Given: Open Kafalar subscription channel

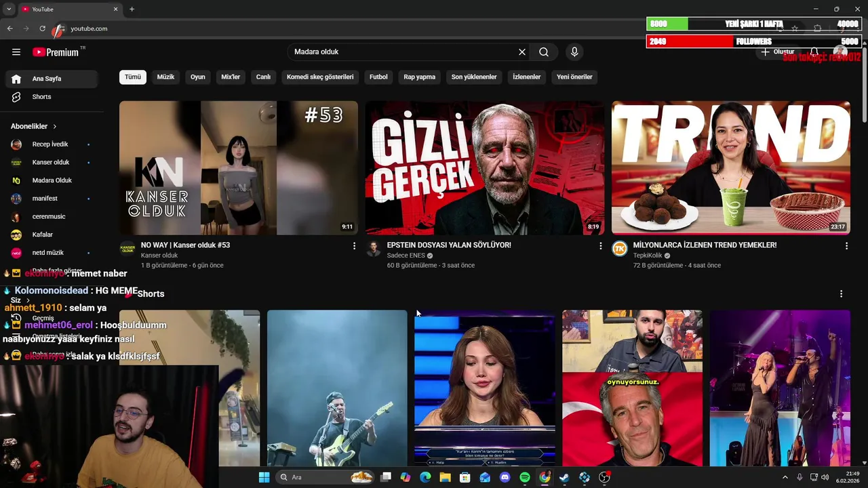Looking at the screenshot, I should coord(52,235).
